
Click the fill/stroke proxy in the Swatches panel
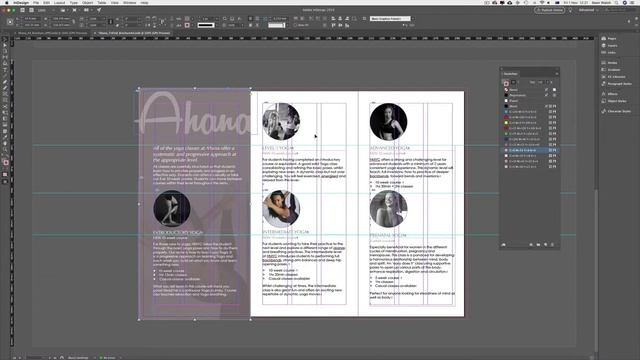click(506, 83)
